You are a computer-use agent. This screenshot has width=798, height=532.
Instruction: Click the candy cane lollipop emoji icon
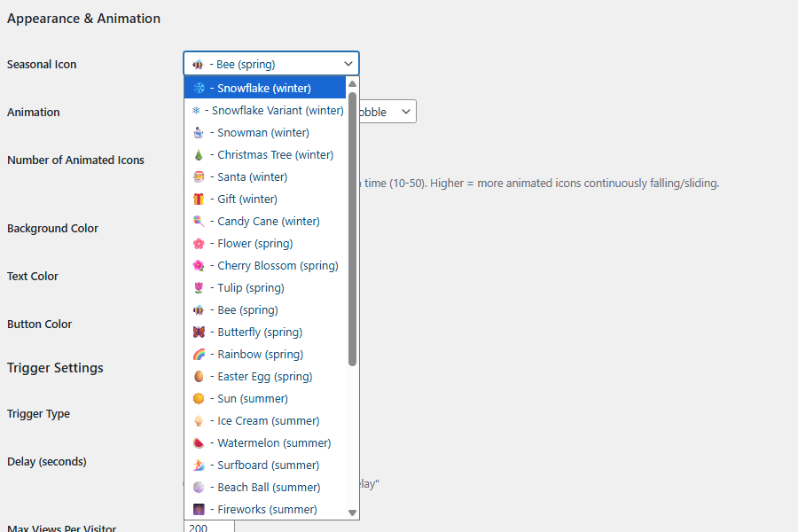pyautogui.click(x=199, y=222)
